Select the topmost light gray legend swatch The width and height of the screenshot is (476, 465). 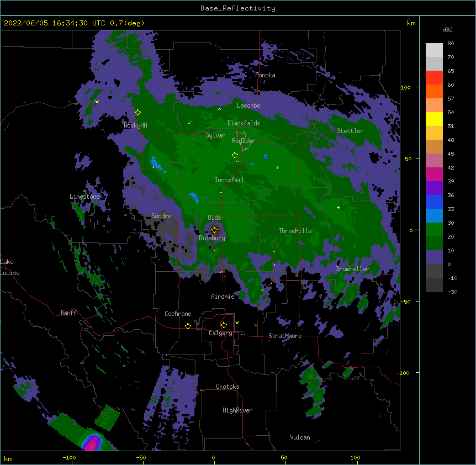coord(434,50)
